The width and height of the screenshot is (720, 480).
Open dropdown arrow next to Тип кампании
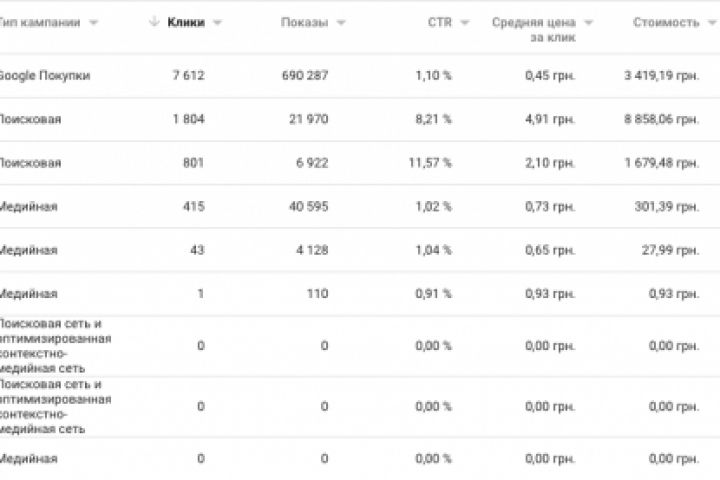tap(93, 22)
